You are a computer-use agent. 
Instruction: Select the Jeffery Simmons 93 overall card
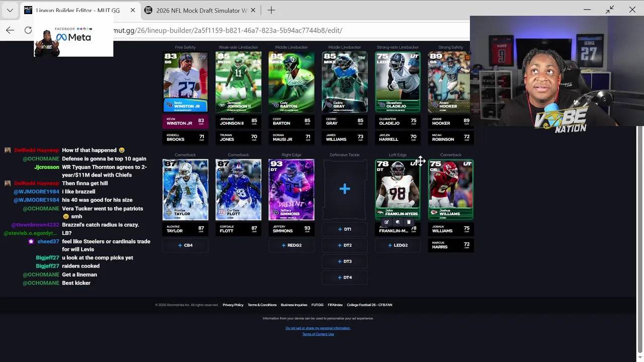pos(291,190)
